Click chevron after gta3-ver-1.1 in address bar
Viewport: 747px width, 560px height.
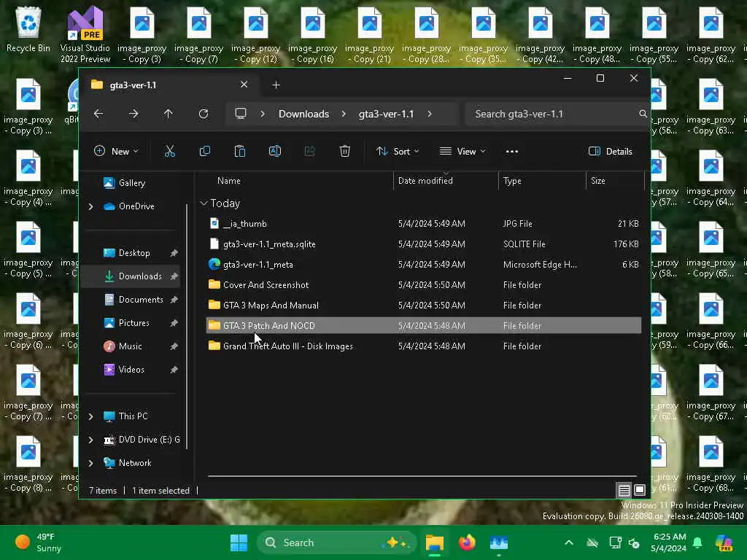pos(430,114)
